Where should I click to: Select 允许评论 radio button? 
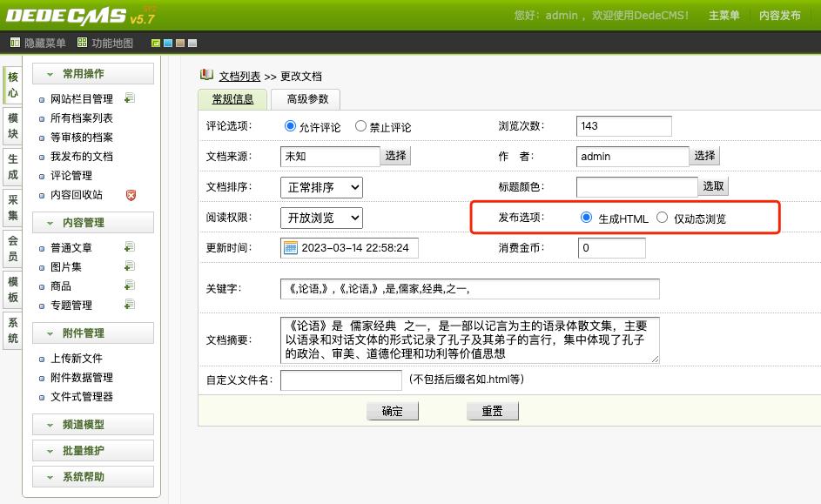[x=290, y=126]
